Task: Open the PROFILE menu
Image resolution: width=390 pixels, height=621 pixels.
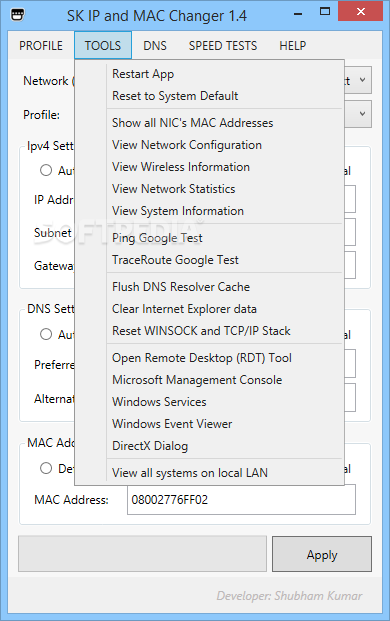Action: coord(41,46)
